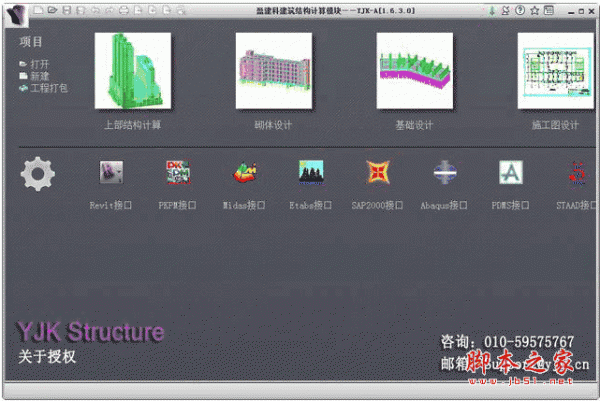This screenshot has height=401, width=600.
Task: Click the star favorites icon
Action: tap(535, 11)
